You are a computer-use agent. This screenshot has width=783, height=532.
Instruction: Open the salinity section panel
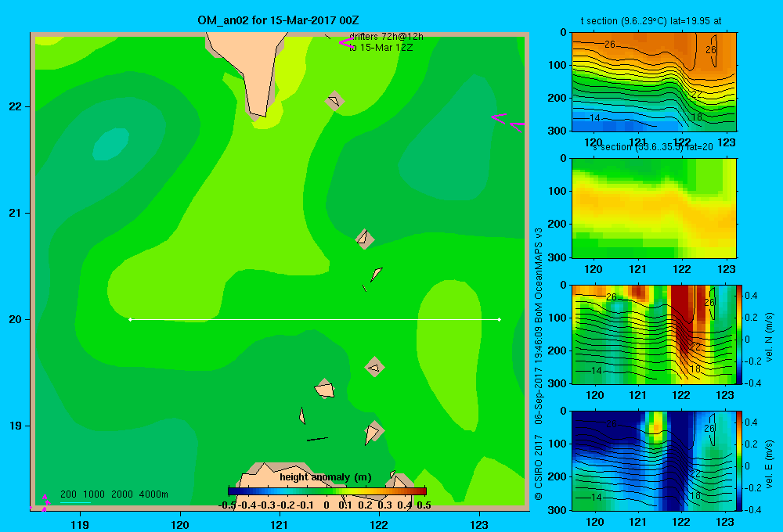(654, 208)
